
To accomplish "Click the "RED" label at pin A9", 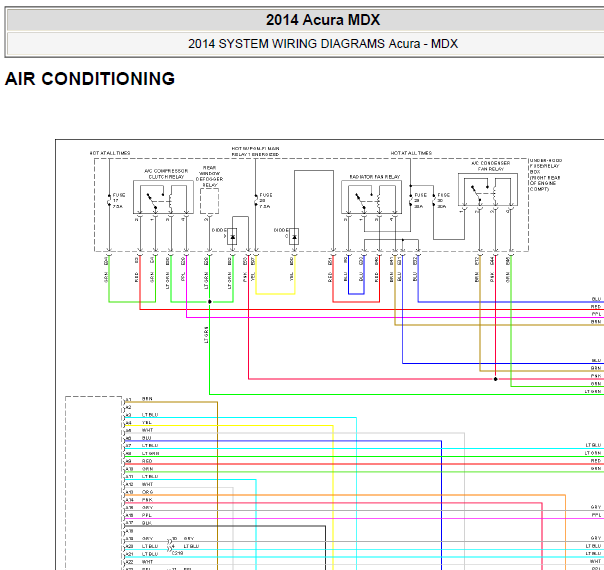I will click(x=147, y=461).
